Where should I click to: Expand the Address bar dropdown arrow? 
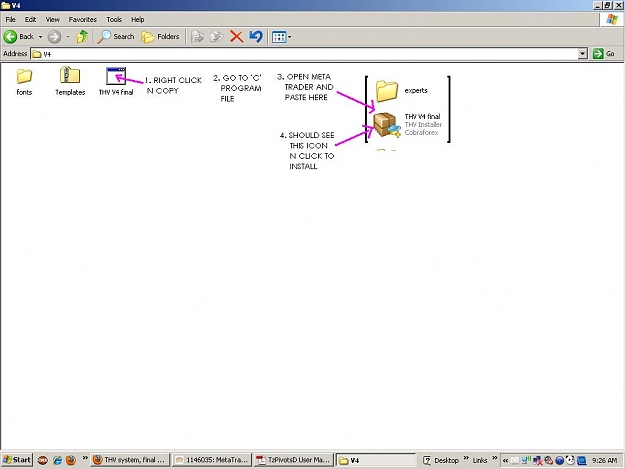pyautogui.click(x=583, y=53)
